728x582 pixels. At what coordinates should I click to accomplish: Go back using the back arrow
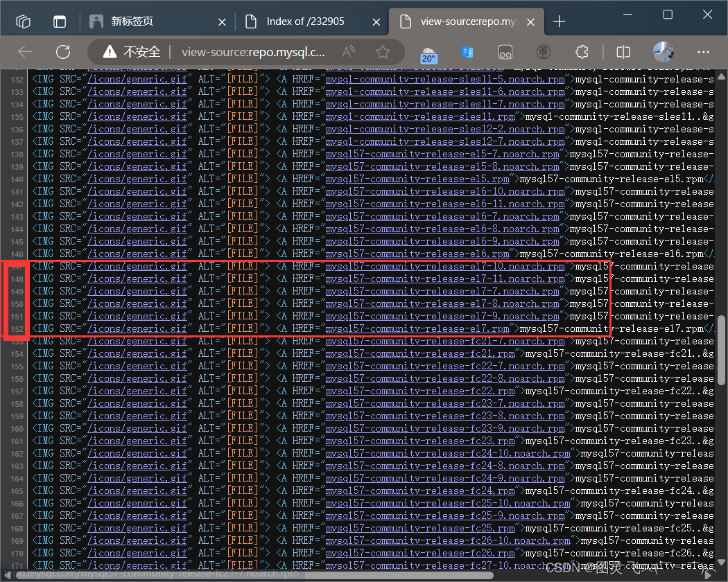click(x=25, y=52)
